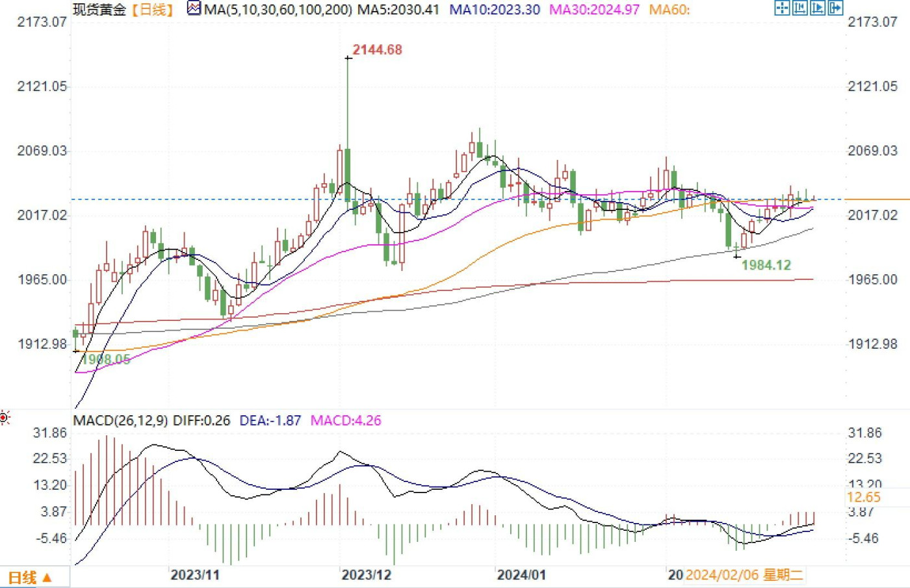The height and width of the screenshot is (588, 910).
Task: Open the MA indicator settings icon
Action: [x=194, y=9]
